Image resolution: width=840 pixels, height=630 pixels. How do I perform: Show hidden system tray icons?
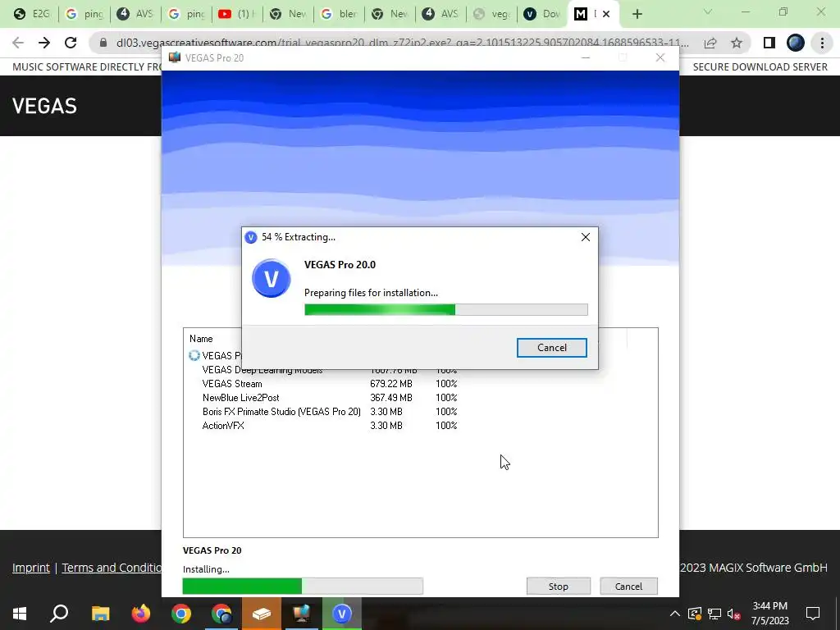point(675,614)
